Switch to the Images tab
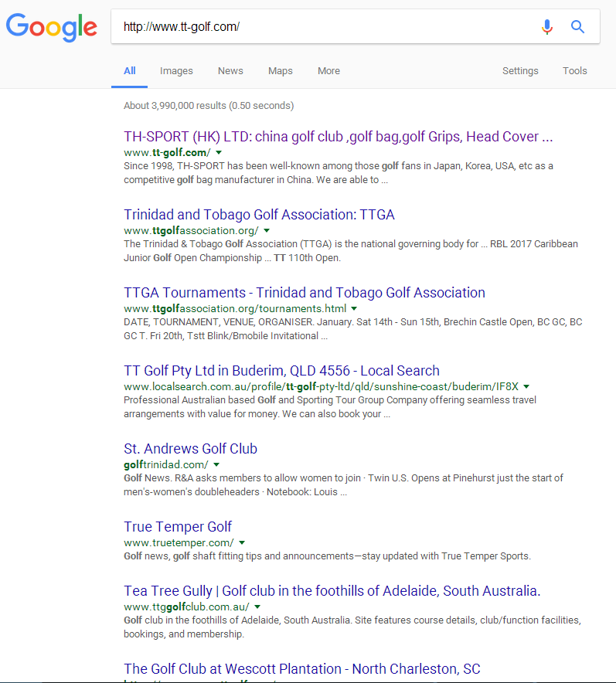The image size is (616, 683). point(176,70)
